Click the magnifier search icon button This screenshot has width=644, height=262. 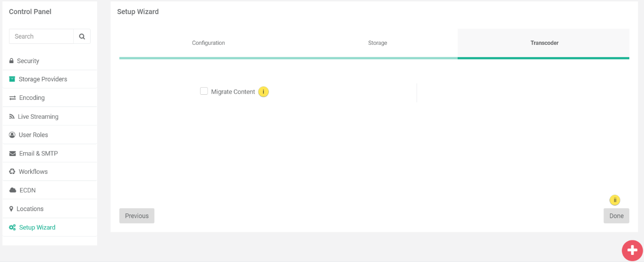pos(82,36)
